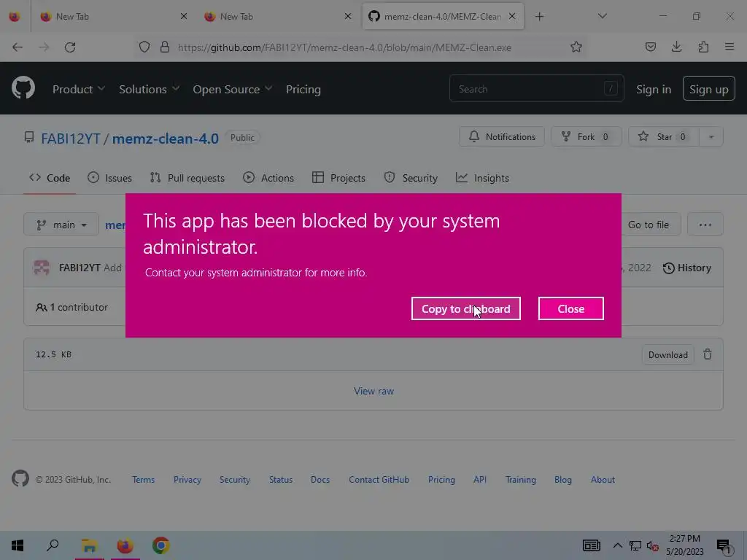
Task: Open File Explorer from taskbar
Action: [89, 545]
